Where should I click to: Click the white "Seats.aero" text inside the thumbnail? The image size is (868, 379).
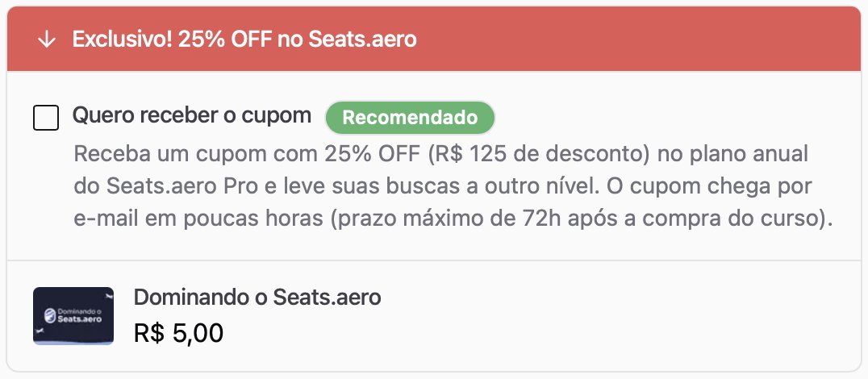pos(78,320)
